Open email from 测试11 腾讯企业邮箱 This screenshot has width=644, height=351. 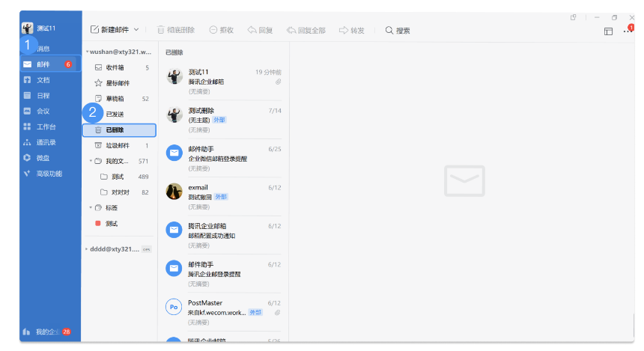pyautogui.click(x=223, y=82)
